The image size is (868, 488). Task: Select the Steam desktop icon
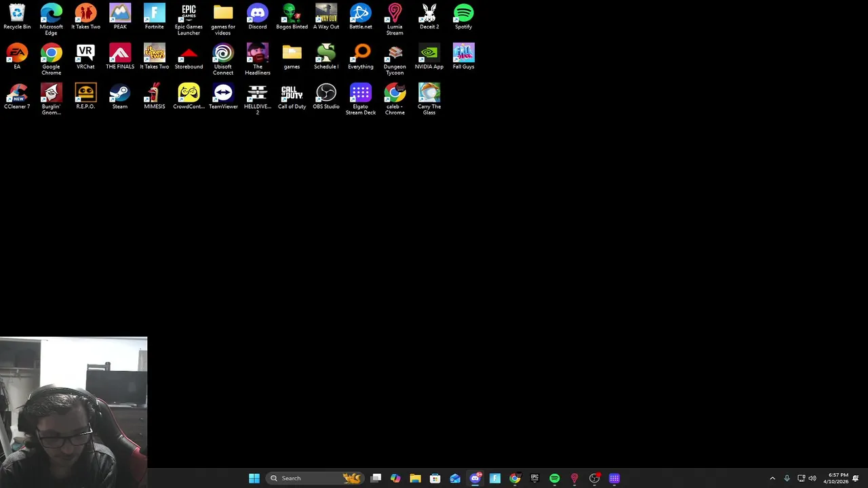coord(120,97)
